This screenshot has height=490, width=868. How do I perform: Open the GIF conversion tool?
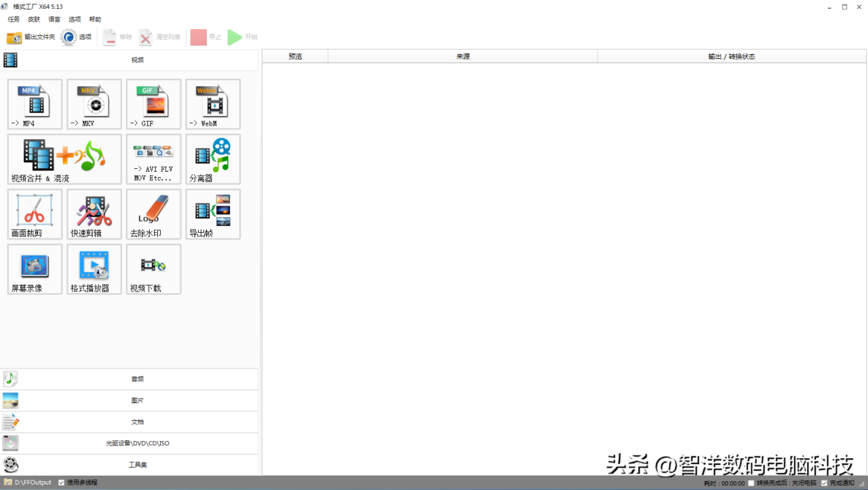pos(153,104)
